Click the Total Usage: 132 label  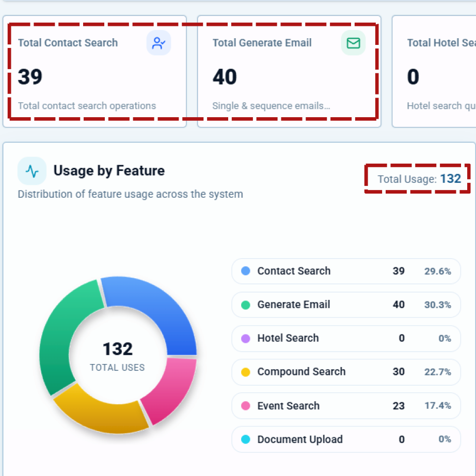coord(419,179)
